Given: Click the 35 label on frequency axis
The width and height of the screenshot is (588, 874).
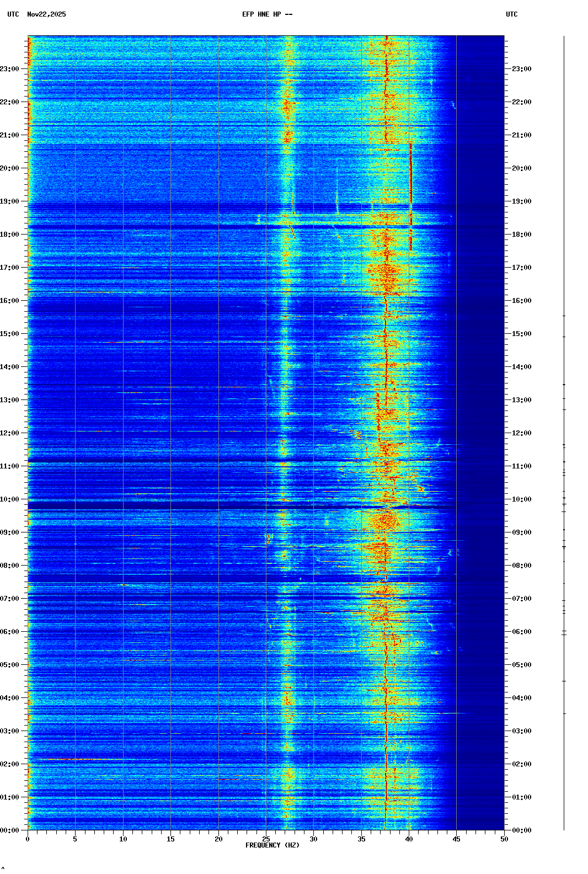Looking at the screenshot, I should coord(361,839).
